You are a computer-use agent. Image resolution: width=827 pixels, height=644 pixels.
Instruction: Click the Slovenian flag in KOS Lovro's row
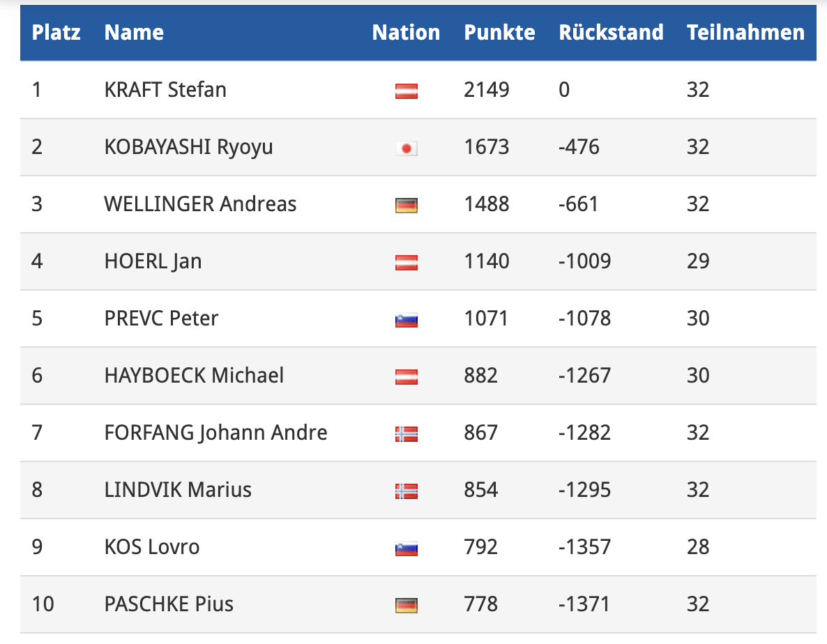(x=406, y=548)
